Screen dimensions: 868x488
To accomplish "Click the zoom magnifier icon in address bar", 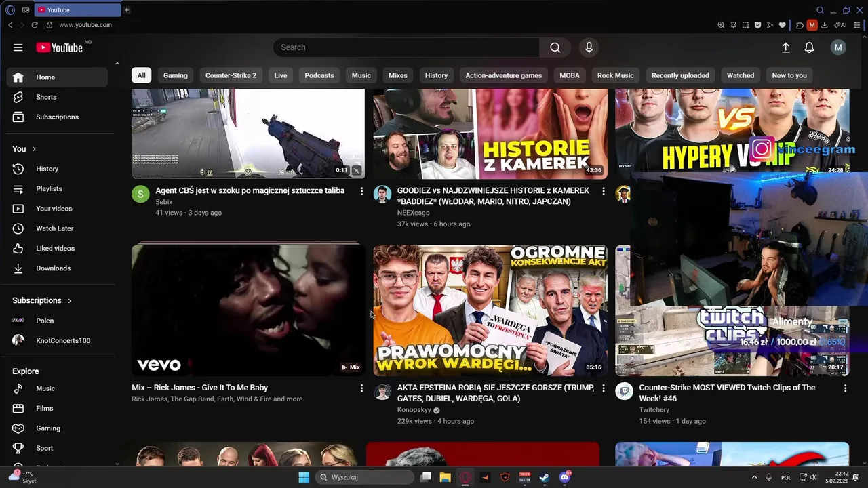I will [721, 25].
